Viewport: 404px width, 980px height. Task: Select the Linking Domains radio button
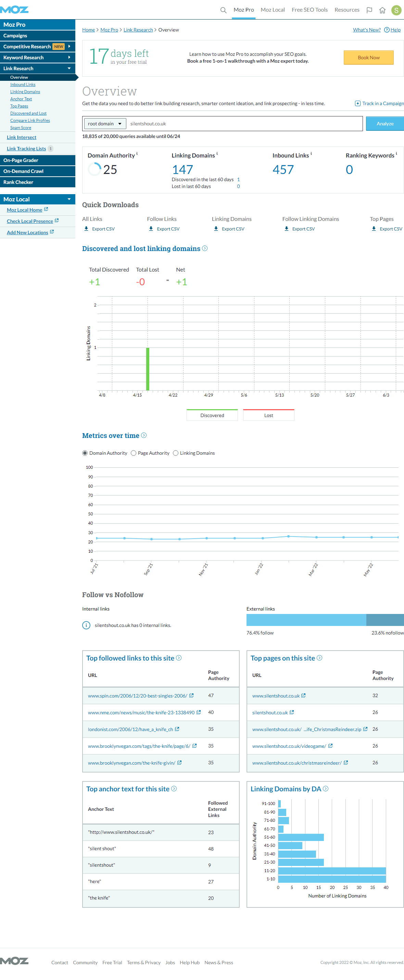176,453
